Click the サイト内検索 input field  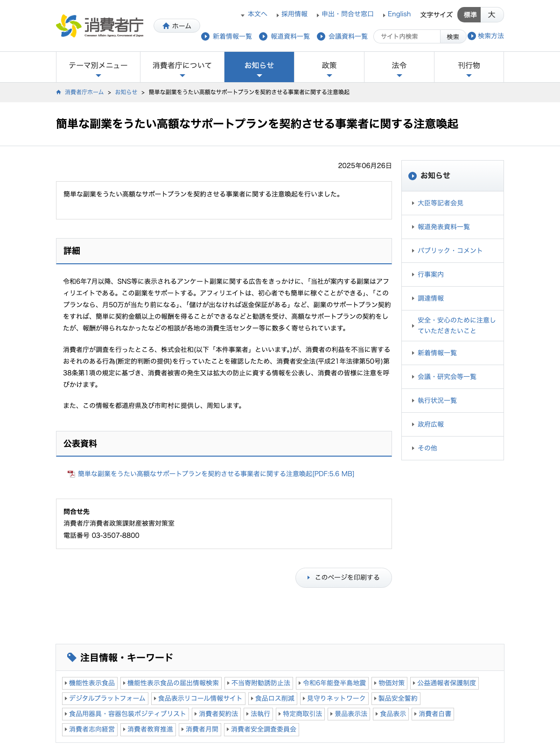click(x=407, y=36)
